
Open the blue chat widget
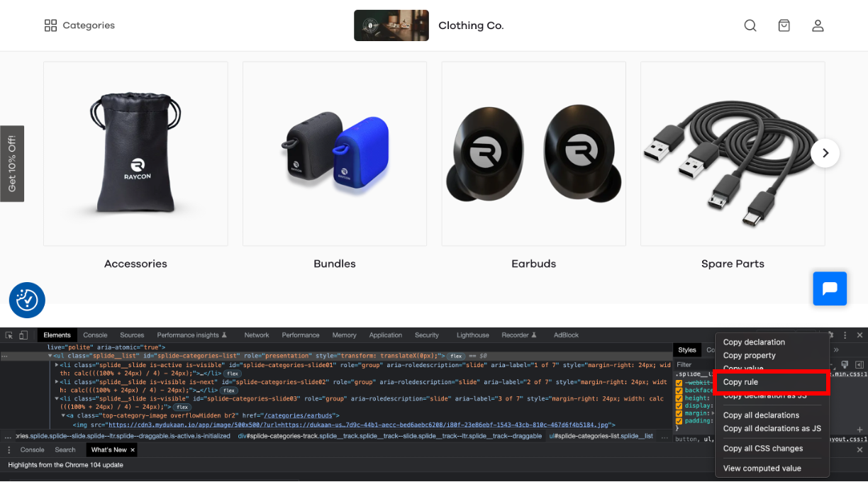pyautogui.click(x=830, y=288)
